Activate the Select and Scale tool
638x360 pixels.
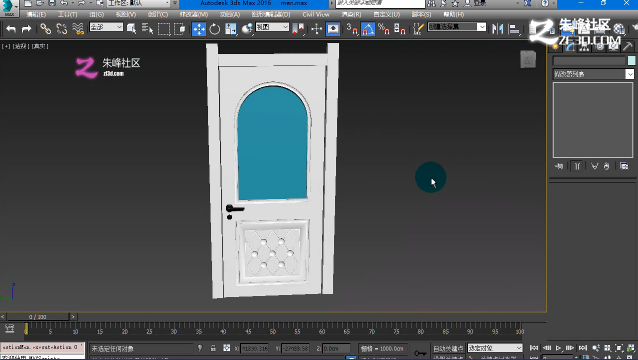click(231, 29)
